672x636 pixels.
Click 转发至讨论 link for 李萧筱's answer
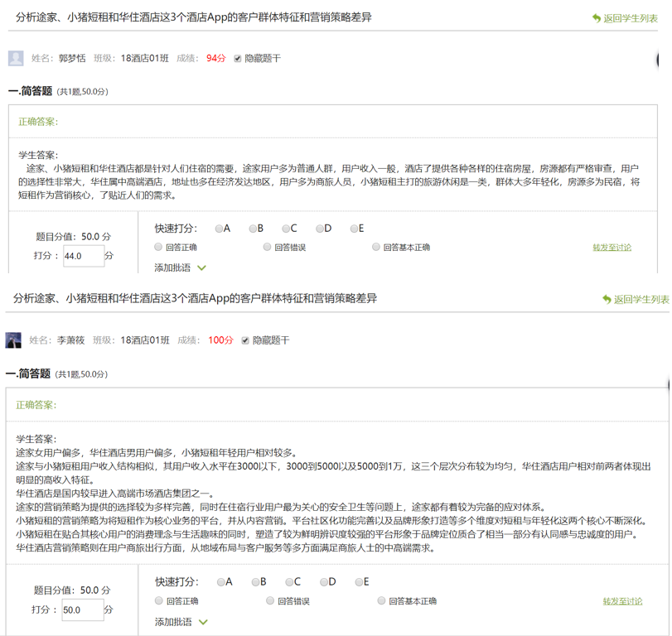point(623,601)
